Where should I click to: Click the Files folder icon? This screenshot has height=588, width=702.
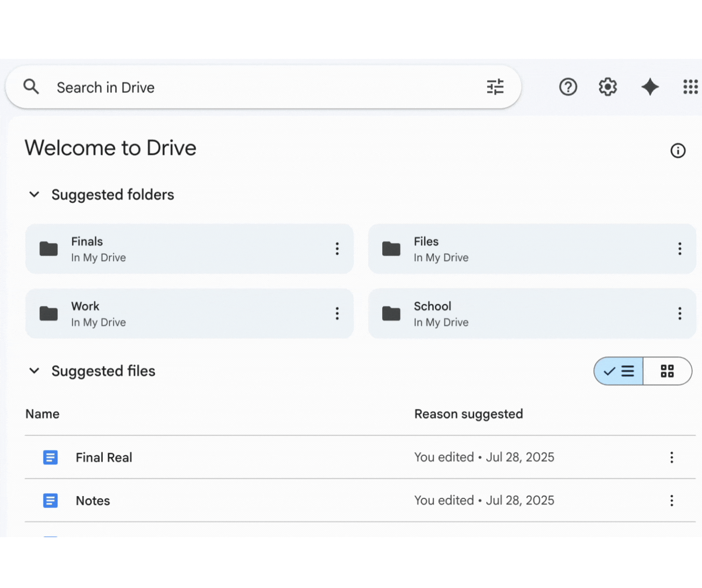391,249
